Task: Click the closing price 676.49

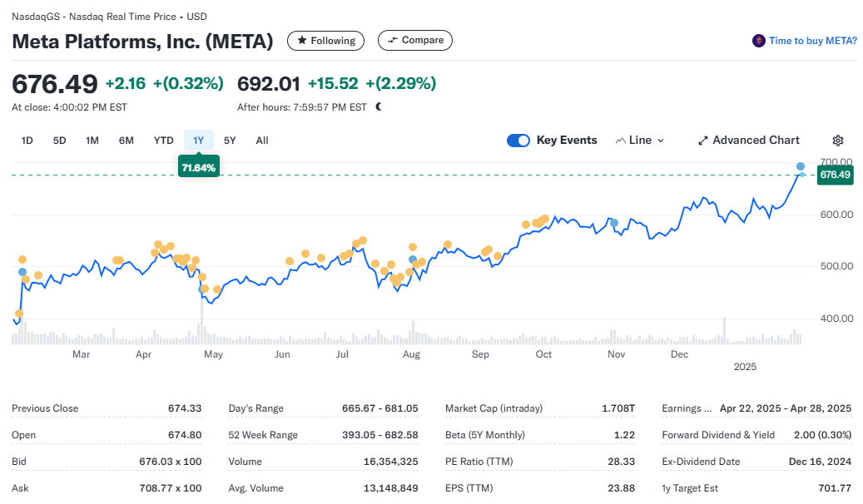Action: click(54, 84)
